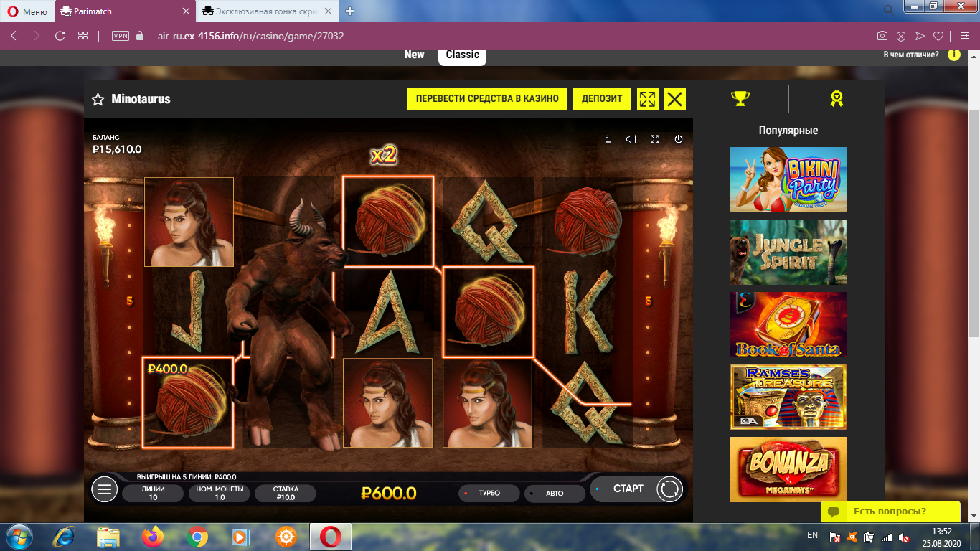The height and width of the screenshot is (551, 980).
Task: Open the hamburger menu in game panel
Action: pos(105,489)
